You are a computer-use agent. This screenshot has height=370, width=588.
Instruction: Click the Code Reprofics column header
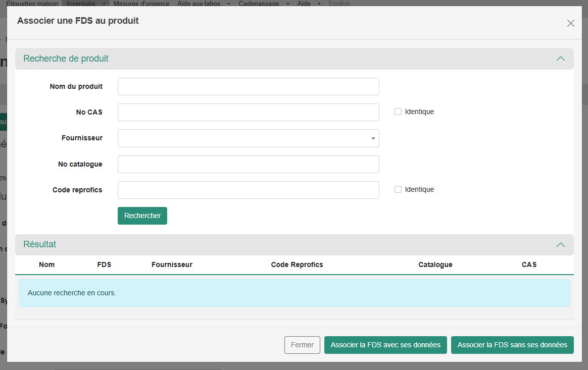tap(297, 265)
